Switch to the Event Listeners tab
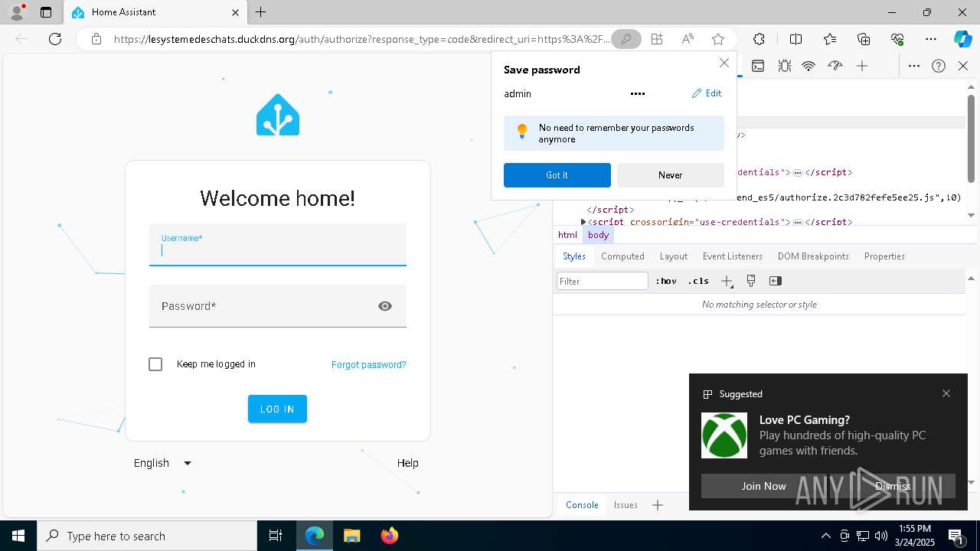 733,256
